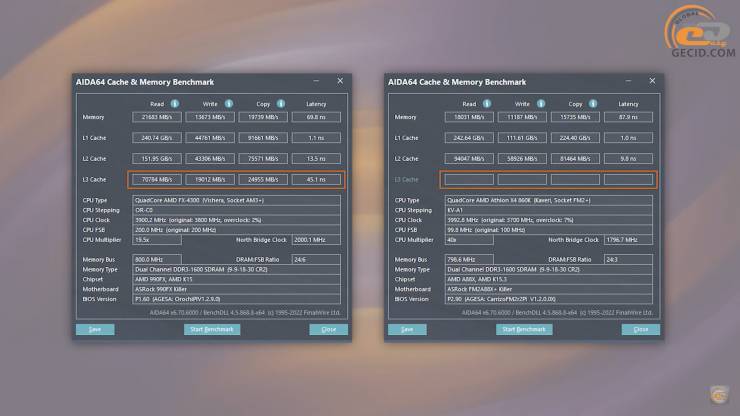
Task: Click the DRAM:FSB Ratio field showing 24:6
Action: [316, 260]
